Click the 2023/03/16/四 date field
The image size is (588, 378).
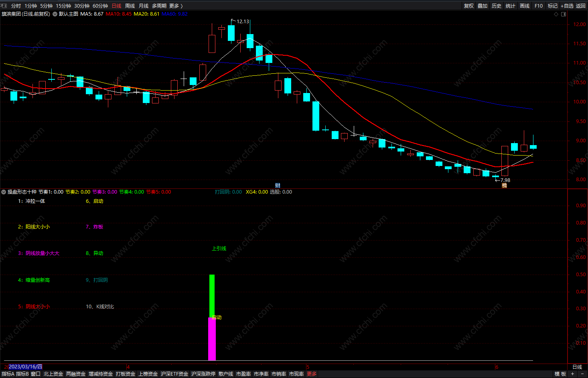tap(25, 366)
